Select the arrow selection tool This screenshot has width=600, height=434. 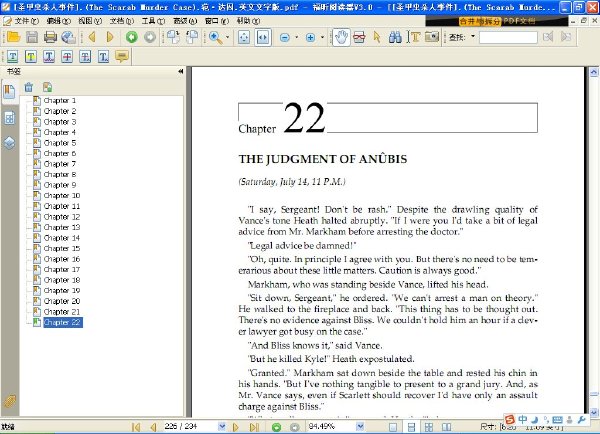(x=377, y=37)
